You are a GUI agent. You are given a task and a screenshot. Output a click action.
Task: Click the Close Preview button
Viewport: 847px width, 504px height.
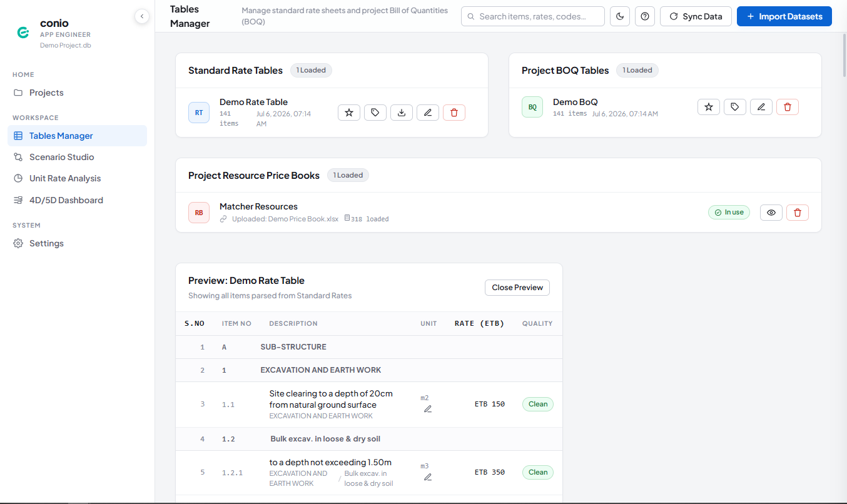point(517,288)
